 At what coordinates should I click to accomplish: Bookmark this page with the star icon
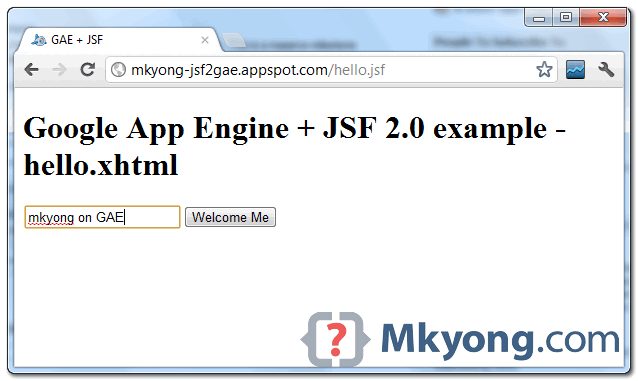tap(544, 70)
